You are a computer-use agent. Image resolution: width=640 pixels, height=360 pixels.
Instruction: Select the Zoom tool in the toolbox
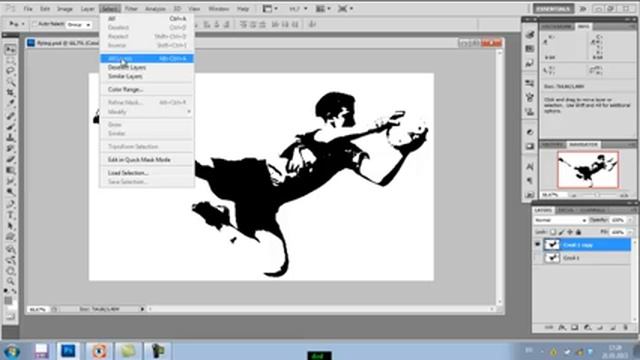(10, 281)
